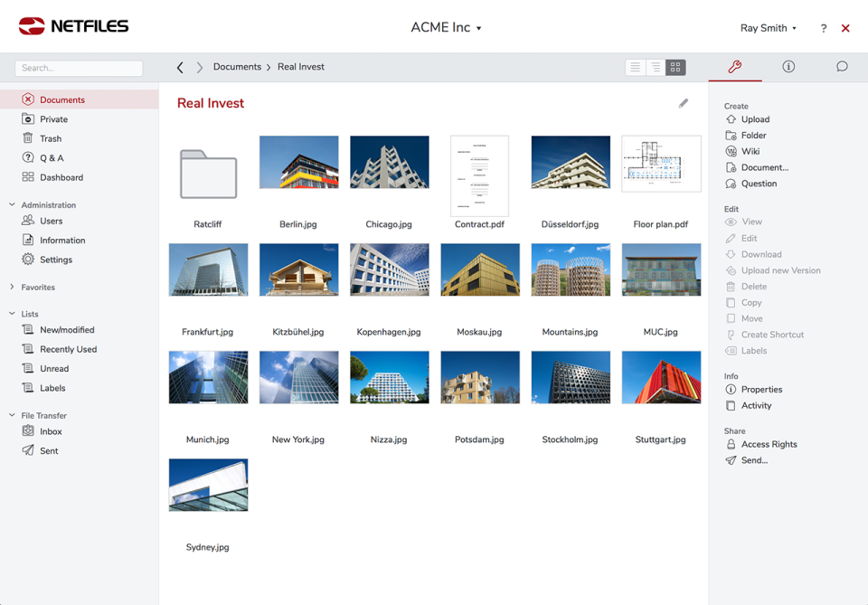The width and height of the screenshot is (868, 605).
Task: Switch to compact list view
Action: pos(655,67)
